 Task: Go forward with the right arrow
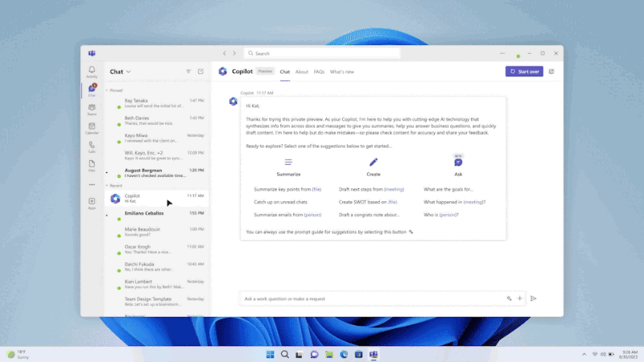point(234,53)
